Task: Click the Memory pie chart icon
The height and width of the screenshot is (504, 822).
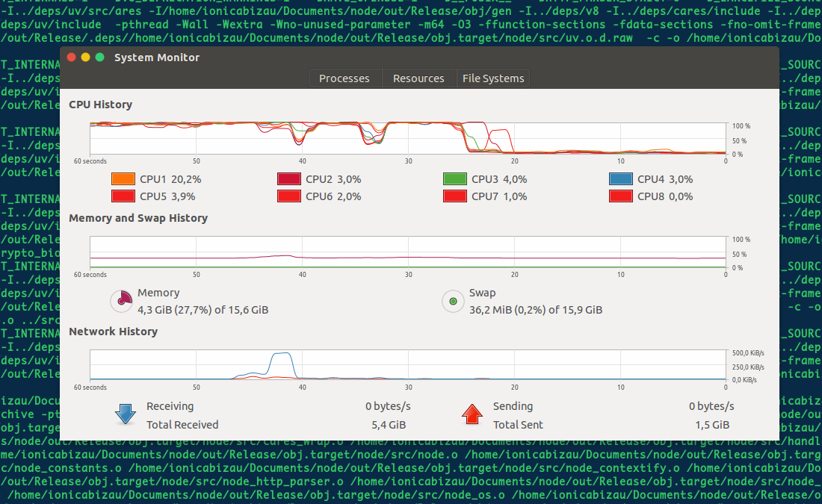Action: [x=121, y=301]
